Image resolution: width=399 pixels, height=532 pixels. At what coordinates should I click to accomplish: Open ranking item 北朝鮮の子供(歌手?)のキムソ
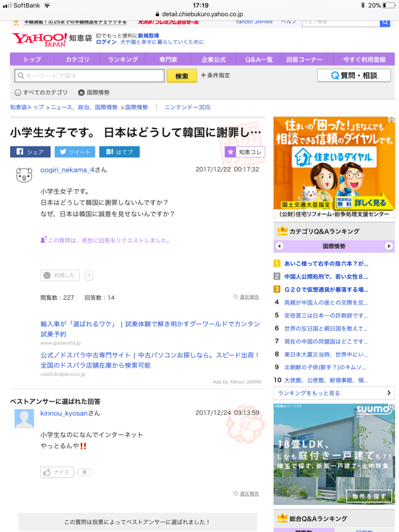(326, 367)
